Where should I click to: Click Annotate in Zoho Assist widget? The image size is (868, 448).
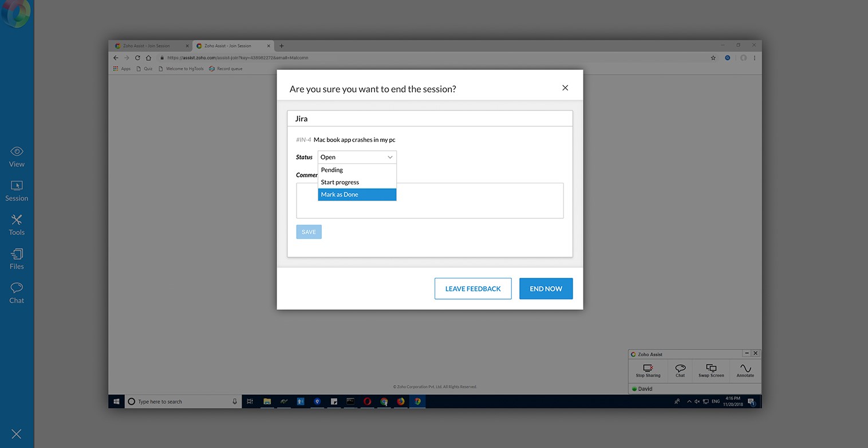745,370
